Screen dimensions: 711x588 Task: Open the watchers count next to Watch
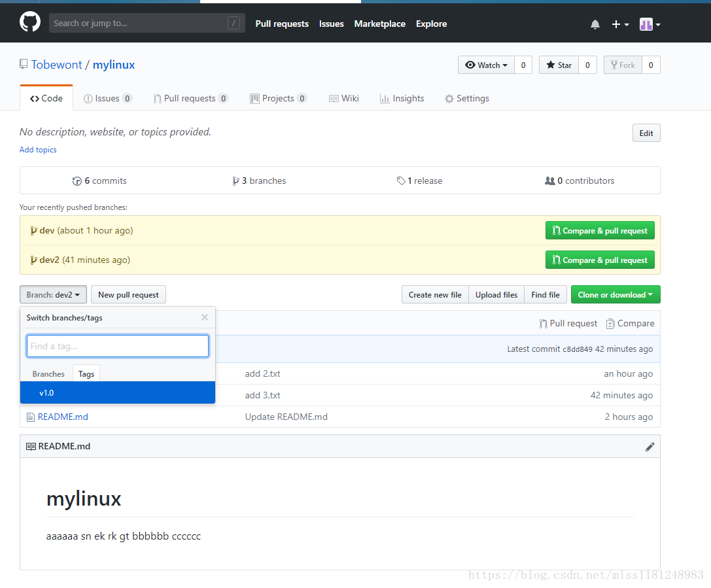(x=523, y=65)
